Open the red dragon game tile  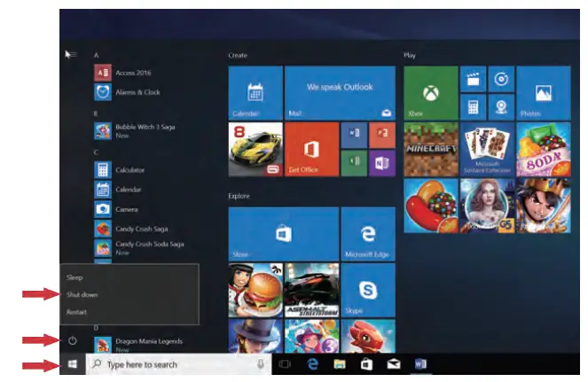(x=368, y=336)
